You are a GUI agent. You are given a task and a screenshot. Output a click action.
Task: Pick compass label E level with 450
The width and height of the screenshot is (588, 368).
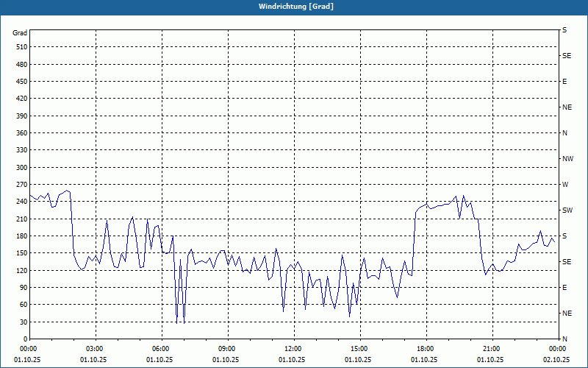pos(564,82)
